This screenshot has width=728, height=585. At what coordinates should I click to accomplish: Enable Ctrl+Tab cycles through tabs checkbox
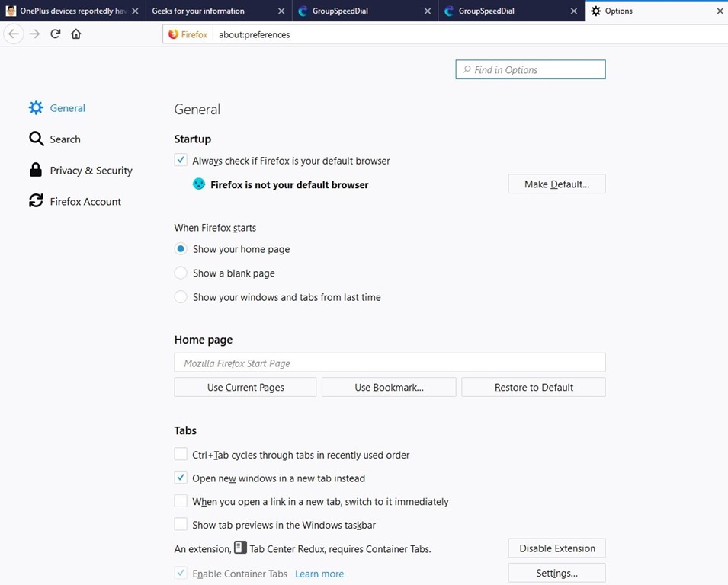(181, 455)
